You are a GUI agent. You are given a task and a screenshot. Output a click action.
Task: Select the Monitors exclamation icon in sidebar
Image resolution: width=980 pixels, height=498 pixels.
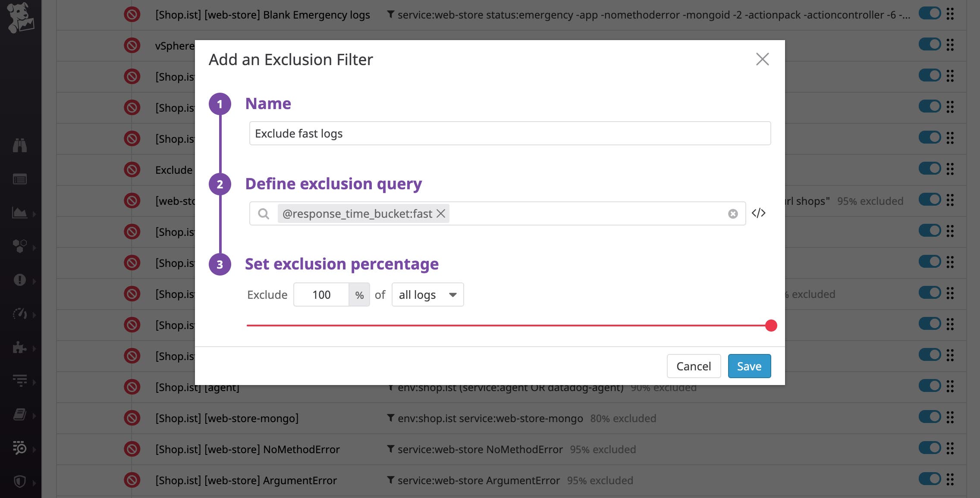tap(21, 280)
